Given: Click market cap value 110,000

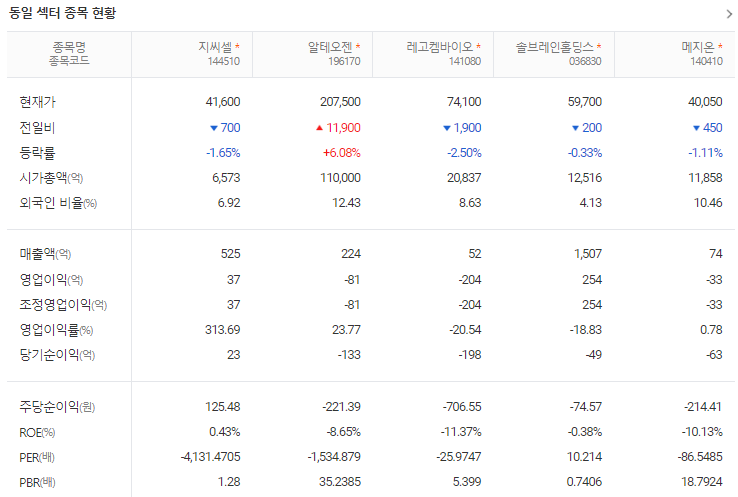Looking at the screenshot, I should (x=340, y=178).
